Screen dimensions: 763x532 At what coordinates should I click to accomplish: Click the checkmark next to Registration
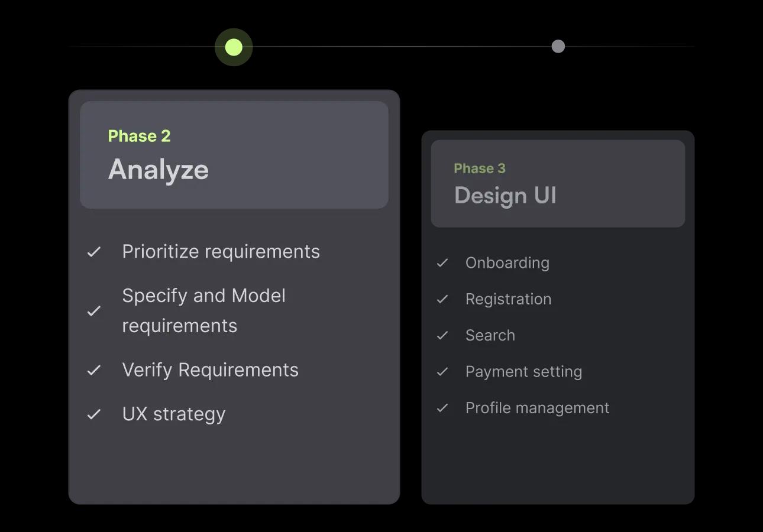coord(442,299)
